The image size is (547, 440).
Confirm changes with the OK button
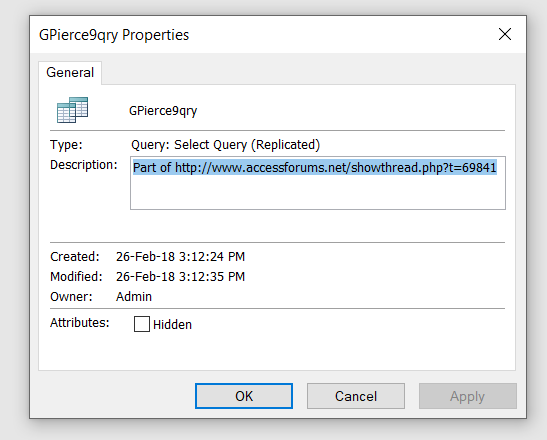244,396
